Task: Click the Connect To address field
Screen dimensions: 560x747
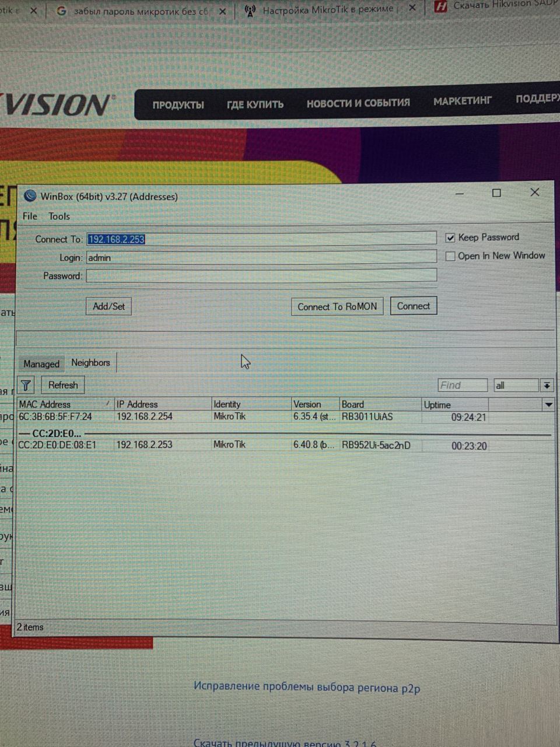Action: pyautogui.click(x=261, y=239)
